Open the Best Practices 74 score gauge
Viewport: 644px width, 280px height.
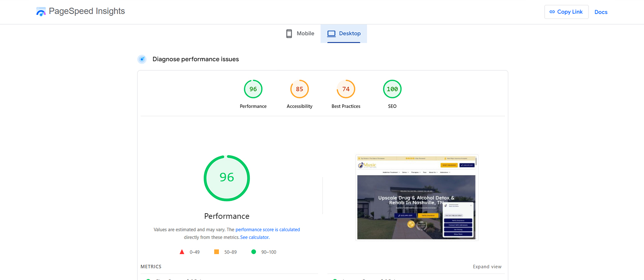click(x=346, y=89)
